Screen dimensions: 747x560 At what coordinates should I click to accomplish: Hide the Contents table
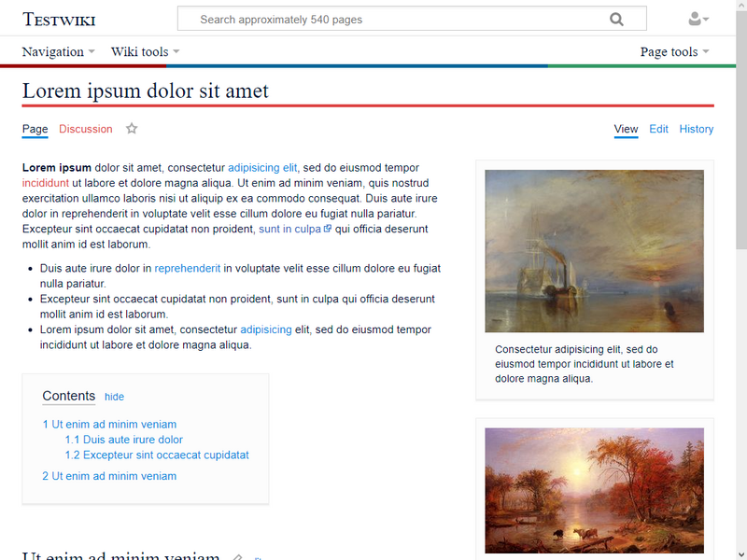coord(114,397)
